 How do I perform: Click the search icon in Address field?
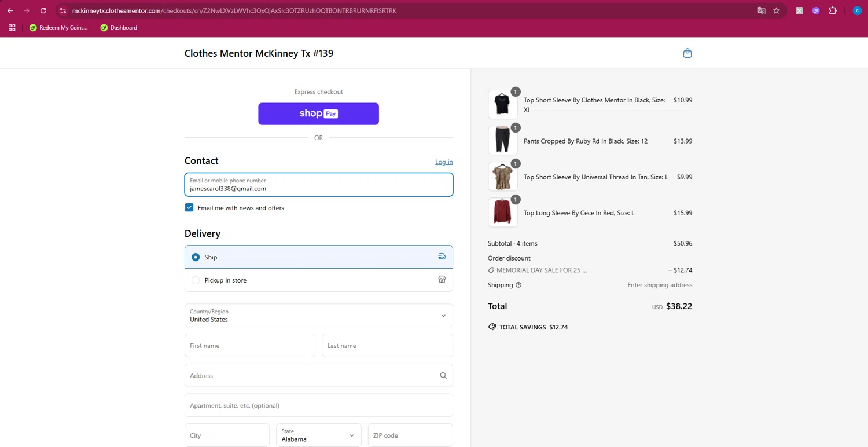click(443, 376)
